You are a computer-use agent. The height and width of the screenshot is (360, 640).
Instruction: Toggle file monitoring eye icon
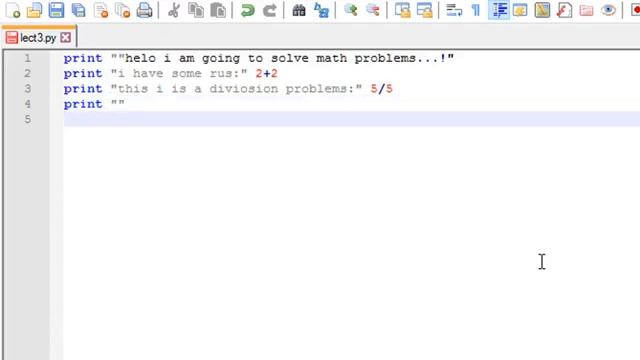[608, 10]
